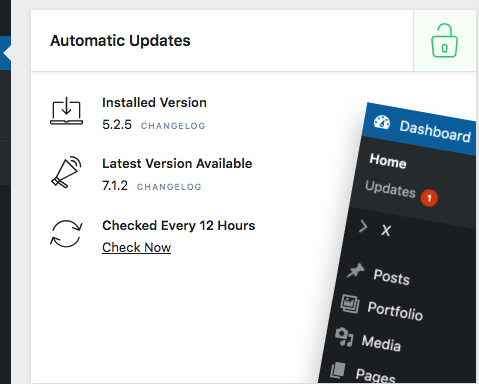Click Dashboard in the tilted menu preview
This screenshot has height=384, width=479.
[x=435, y=131]
